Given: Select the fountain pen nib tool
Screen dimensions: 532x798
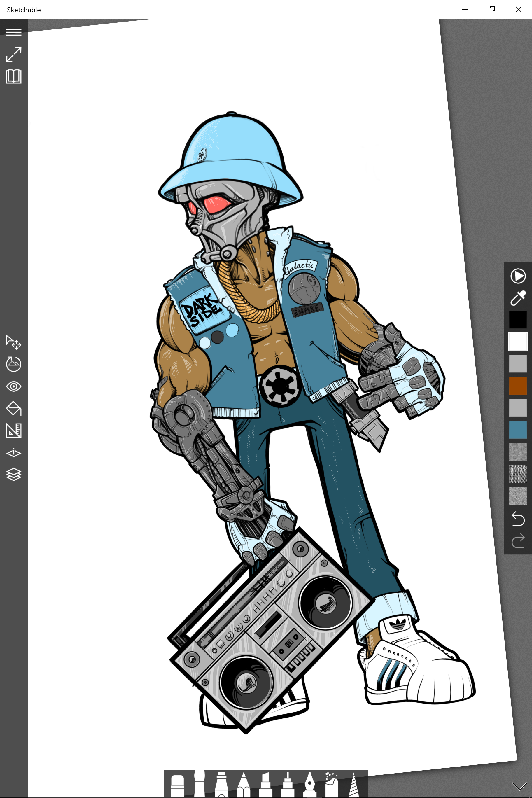Looking at the screenshot, I should (309, 785).
